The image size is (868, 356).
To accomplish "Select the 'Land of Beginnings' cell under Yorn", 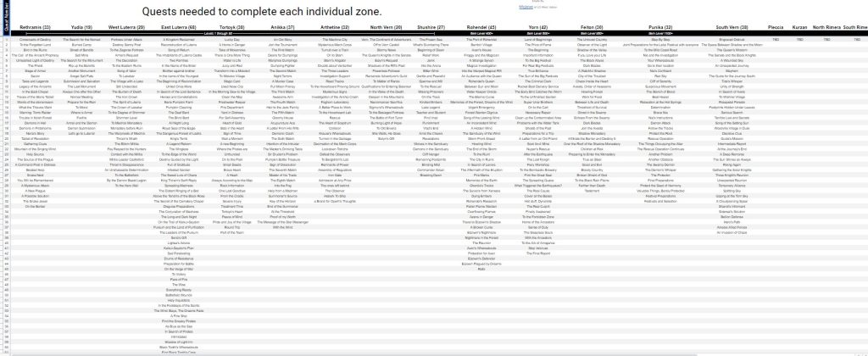I will tap(538, 40).
